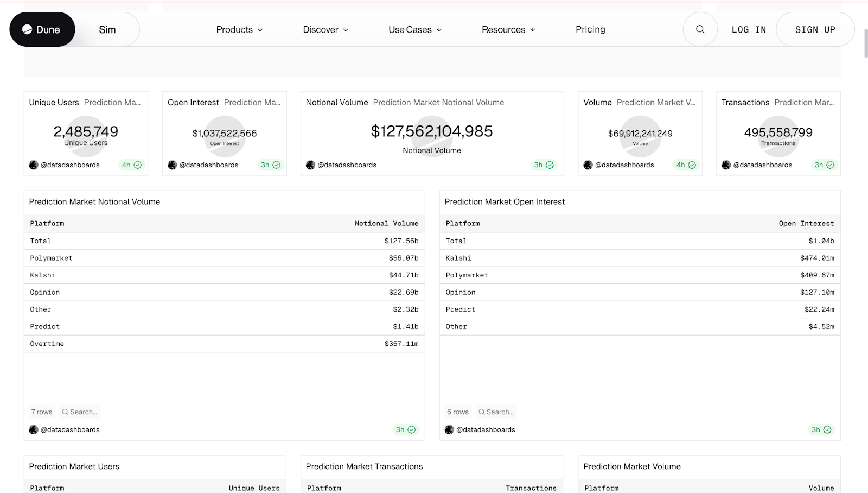Switch to the Sim tab
This screenshot has width=868, height=493.
click(x=107, y=29)
